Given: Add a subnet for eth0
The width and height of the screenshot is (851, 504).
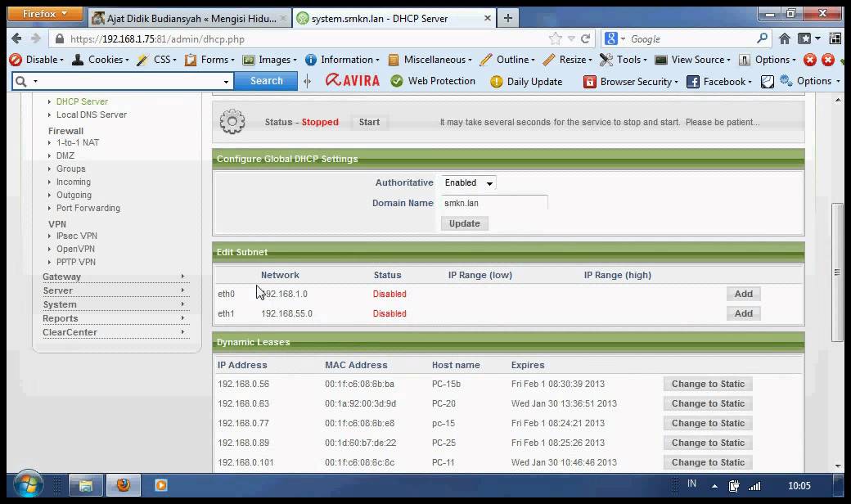Looking at the screenshot, I should 744,294.
